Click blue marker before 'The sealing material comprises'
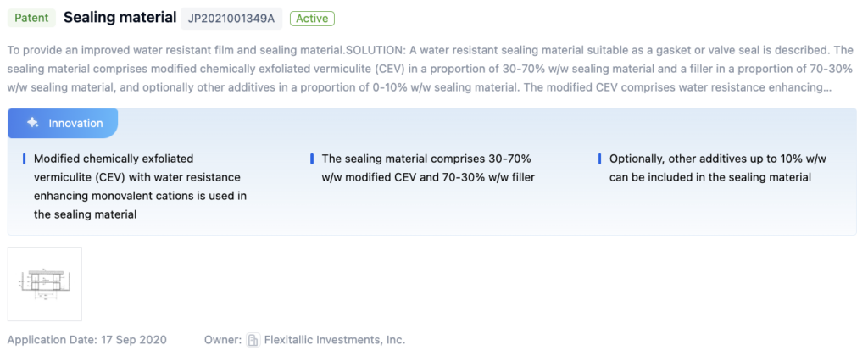This screenshot has height=356, width=868. coord(312,159)
